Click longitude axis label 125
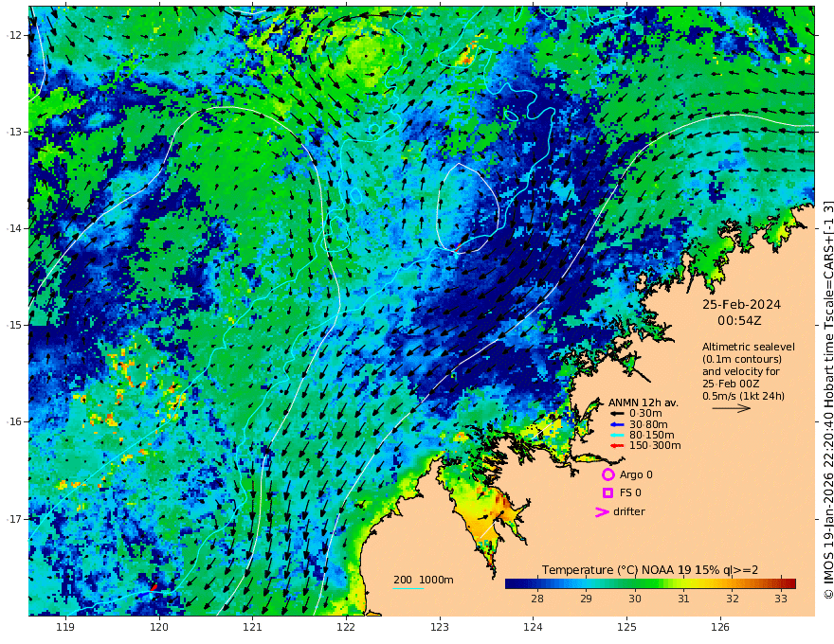834x644 pixels. [626, 627]
